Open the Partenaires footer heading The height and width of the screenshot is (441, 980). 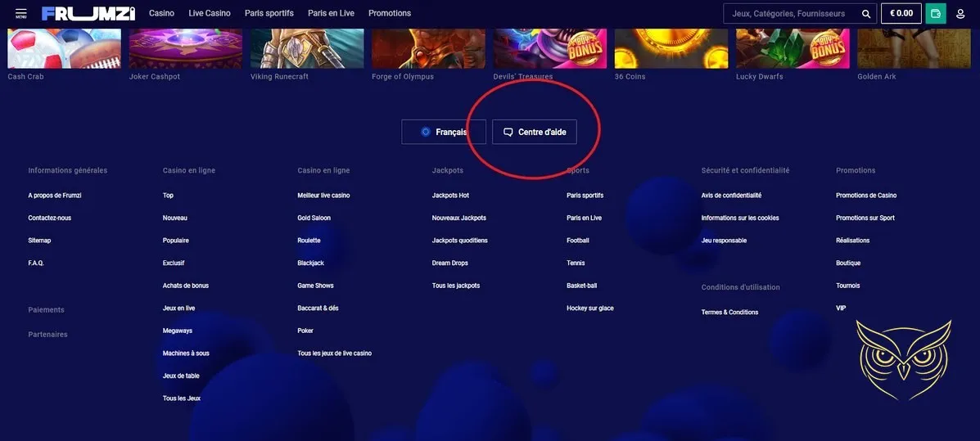pos(47,334)
